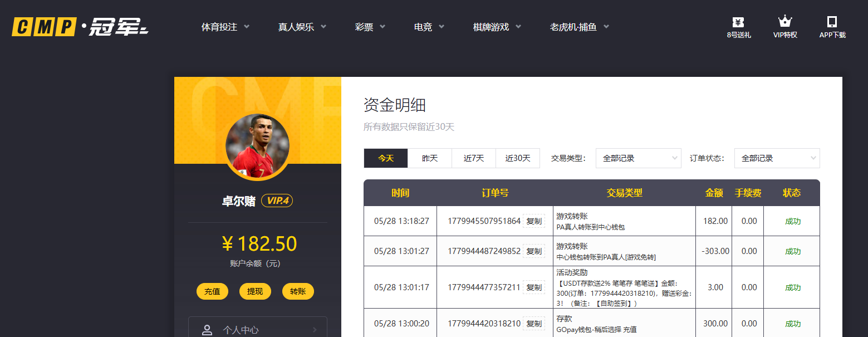Expand the 老虎机·捕鱼 menu
Image resolution: width=868 pixels, height=337 pixels.
(x=580, y=27)
